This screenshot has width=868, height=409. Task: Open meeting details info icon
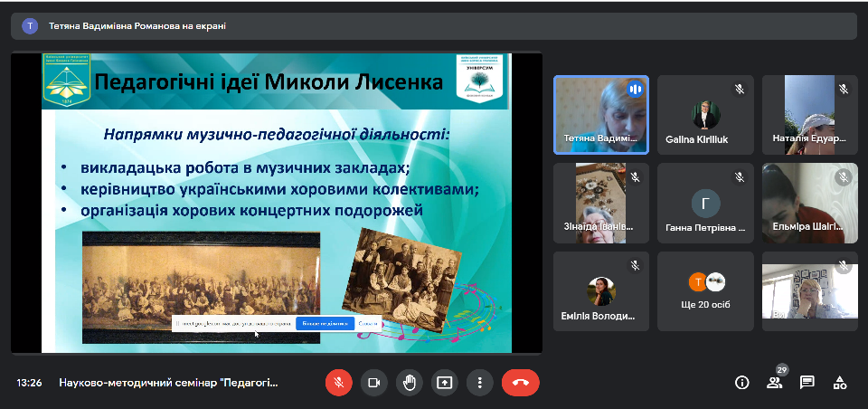click(x=741, y=383)
